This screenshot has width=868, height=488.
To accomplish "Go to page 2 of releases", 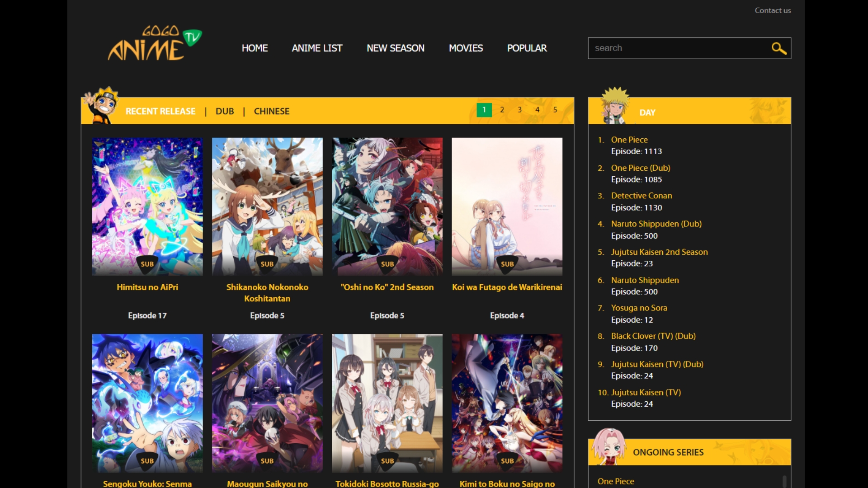I will click(502, 110).
